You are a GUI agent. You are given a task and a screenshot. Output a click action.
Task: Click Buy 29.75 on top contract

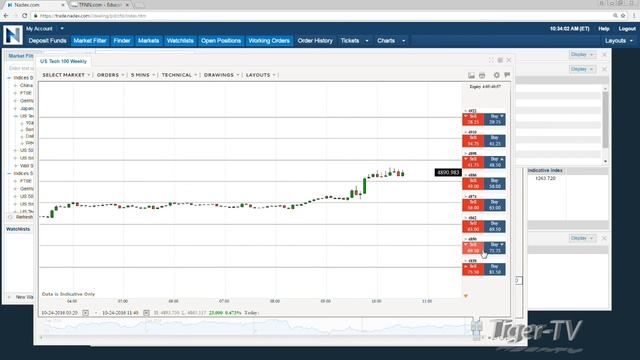495,120
